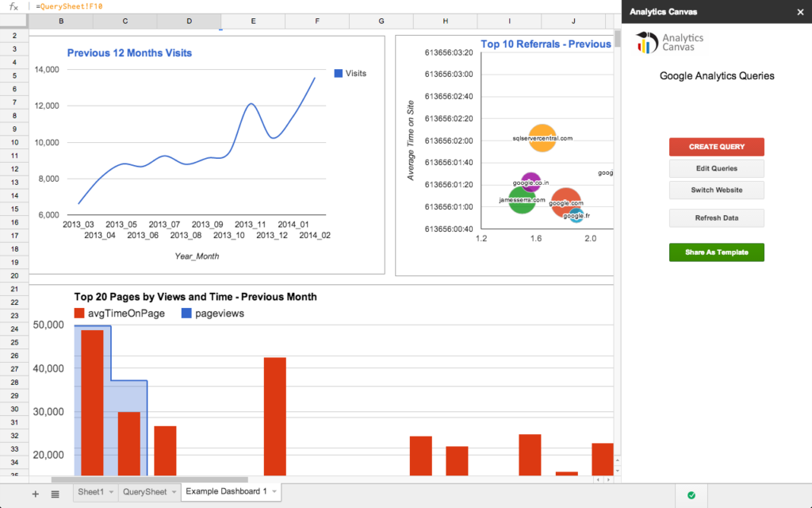Click the red google.com bubble
The image size is (812, 508).
click(x=565, y=202)
